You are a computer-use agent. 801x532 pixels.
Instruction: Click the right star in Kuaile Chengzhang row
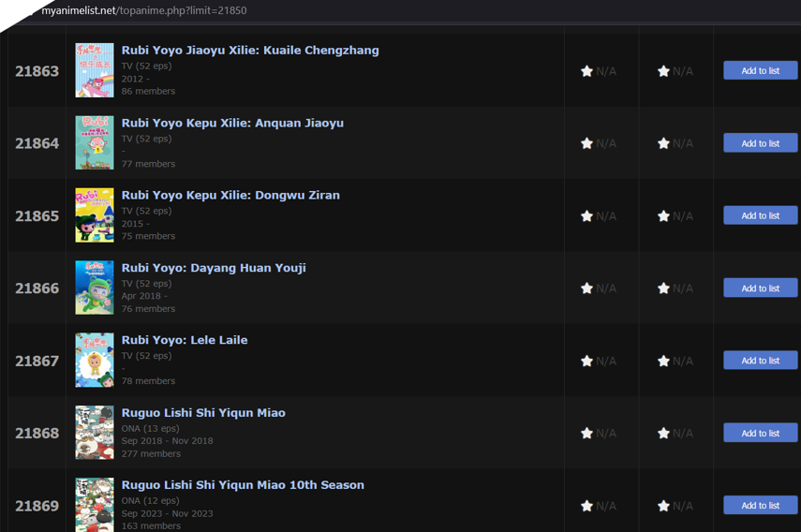coord(663,71)
